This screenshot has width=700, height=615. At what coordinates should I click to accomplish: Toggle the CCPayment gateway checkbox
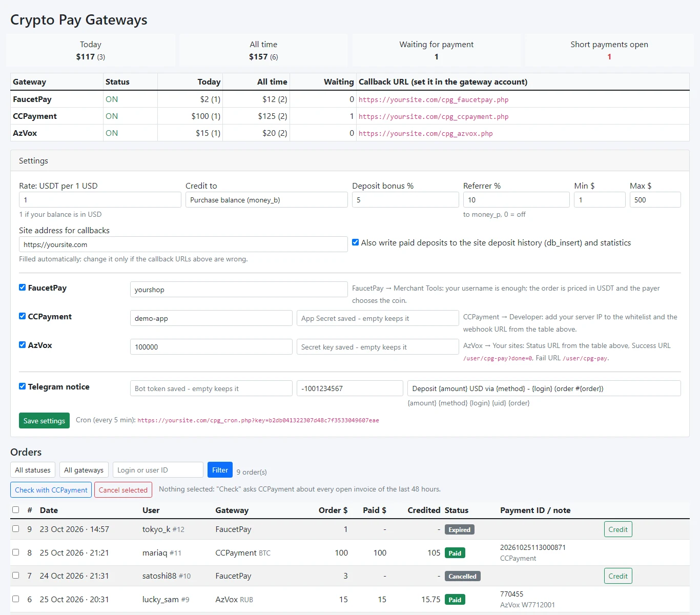click(x=23, y=316)
